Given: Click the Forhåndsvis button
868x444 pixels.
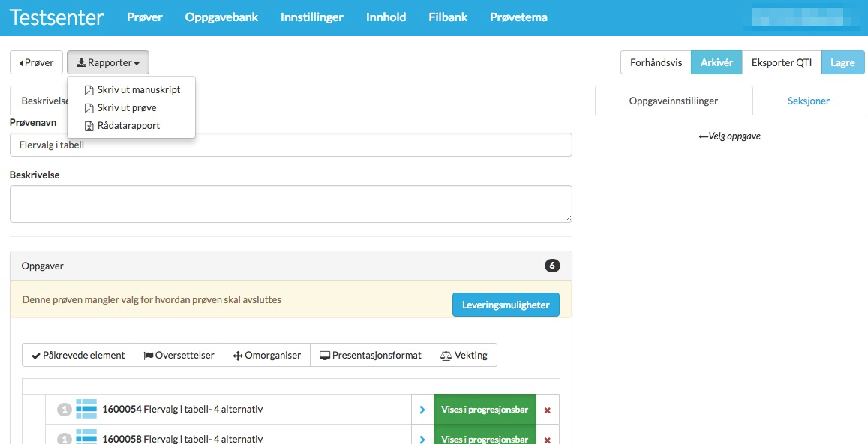Looking at the screenshot, I should coord(656,62).
